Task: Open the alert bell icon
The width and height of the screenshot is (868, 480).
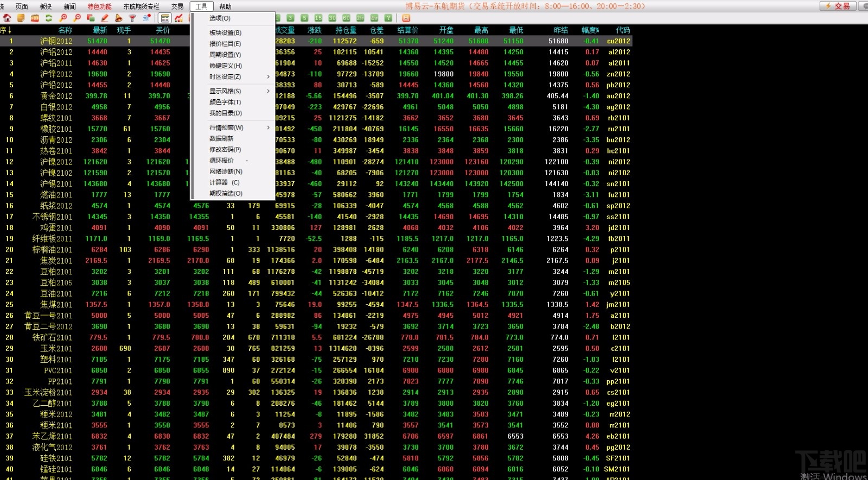Action: [x=119, y=18]
